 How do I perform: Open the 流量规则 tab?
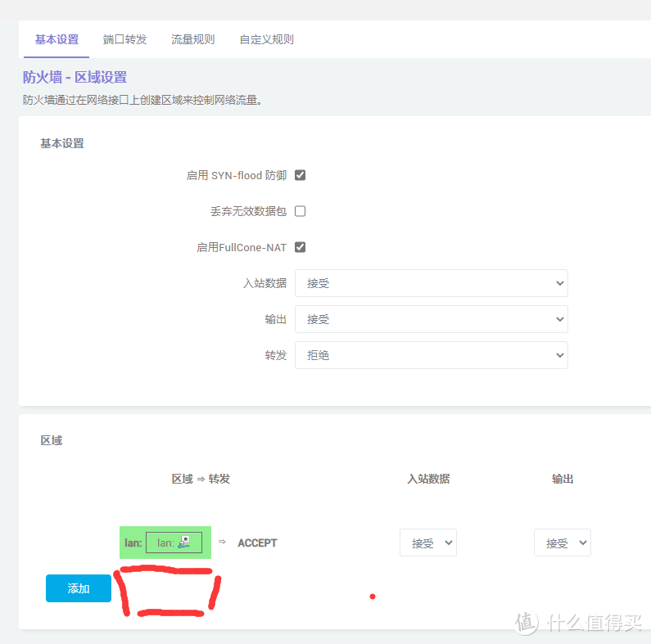point(192,39)
